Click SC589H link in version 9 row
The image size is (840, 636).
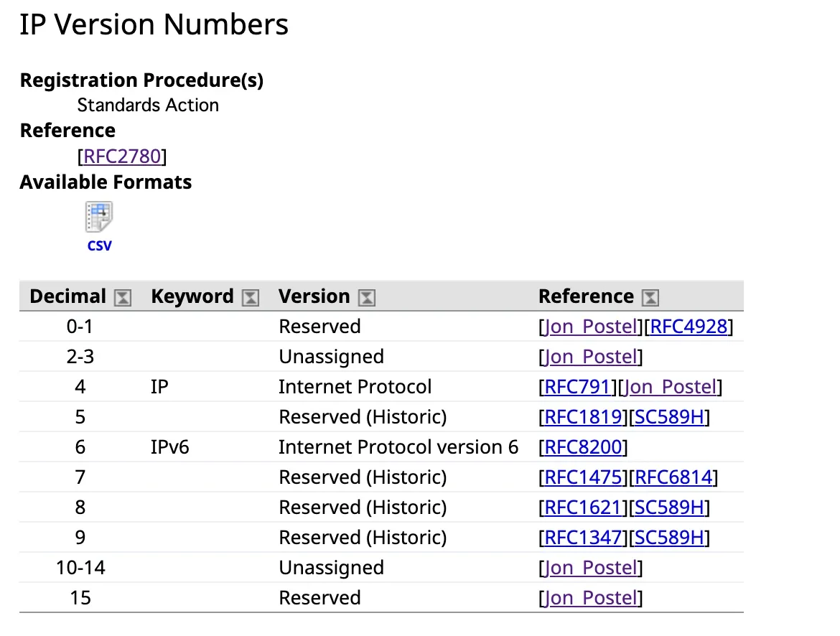pyautogui.click(x=670, y=538)
